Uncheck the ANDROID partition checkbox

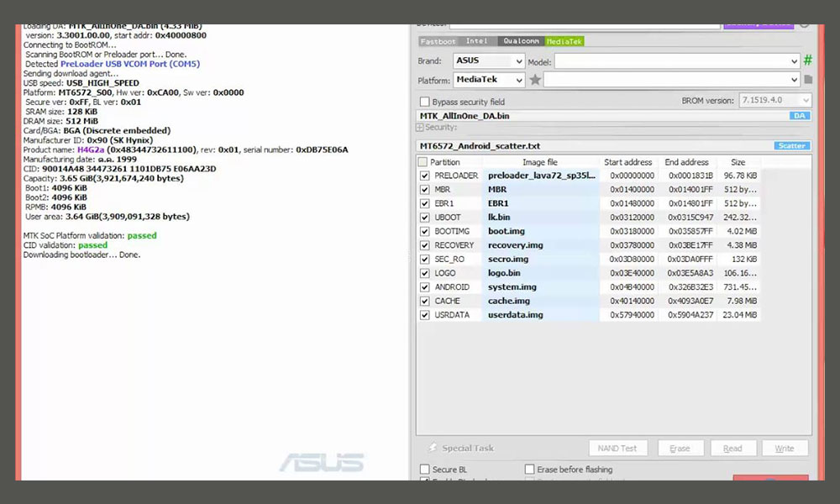tap(425, 287)
